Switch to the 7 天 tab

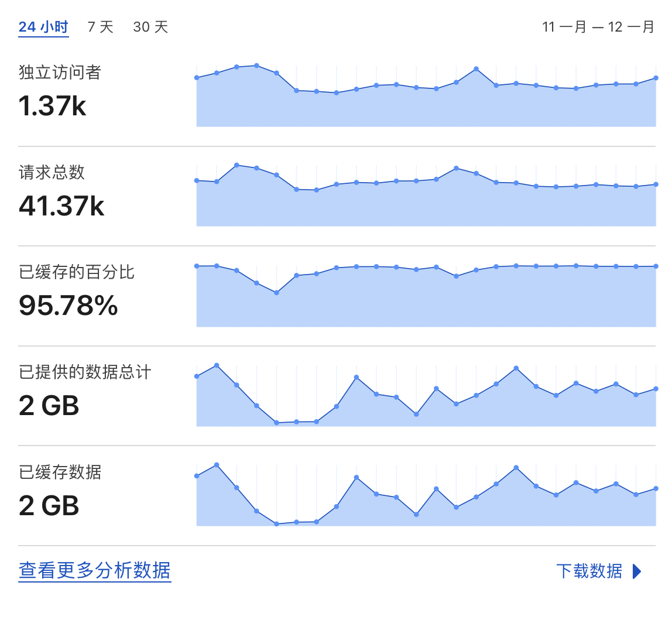(x=100, y=27)
